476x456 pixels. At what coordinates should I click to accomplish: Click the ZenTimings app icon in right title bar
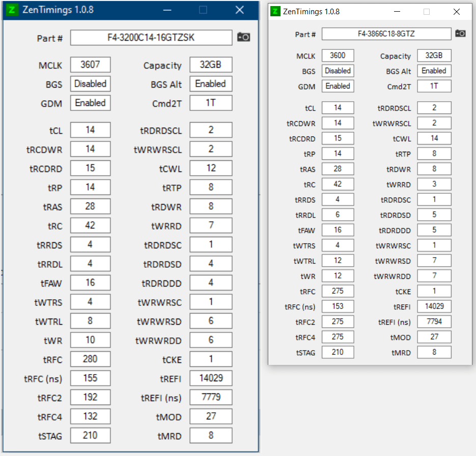click(275, 12)
